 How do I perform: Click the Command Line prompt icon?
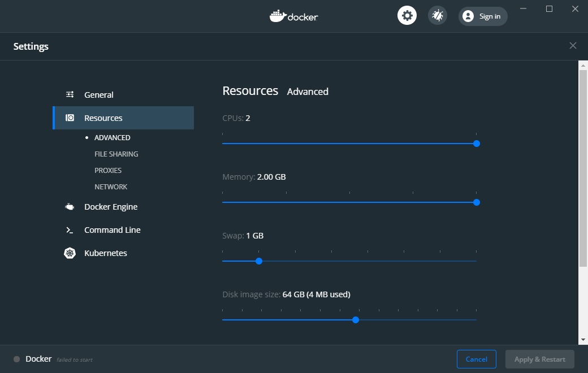[70, 230]
